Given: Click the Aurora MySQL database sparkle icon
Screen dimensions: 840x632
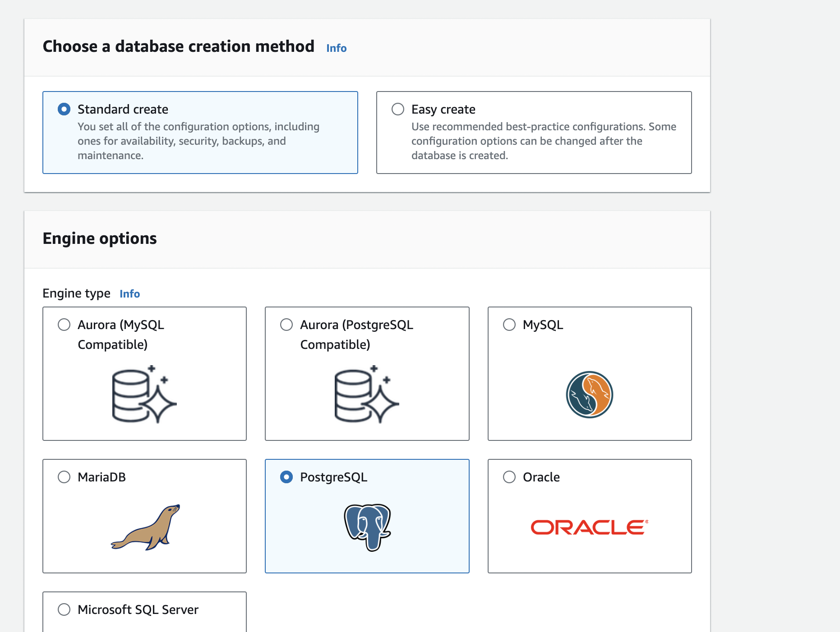Looking at the screenshot, I should (144, 394).
